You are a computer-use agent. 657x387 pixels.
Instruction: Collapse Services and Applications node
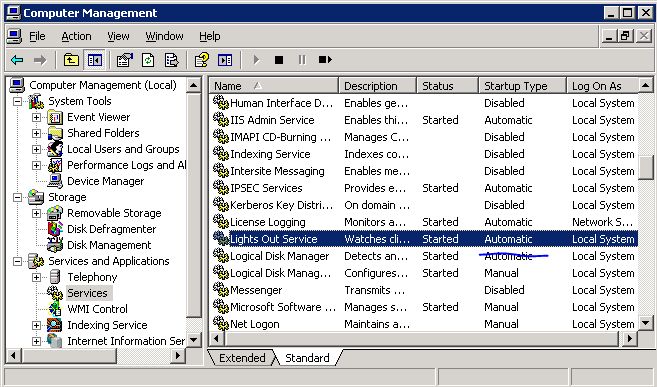(18, 261)
